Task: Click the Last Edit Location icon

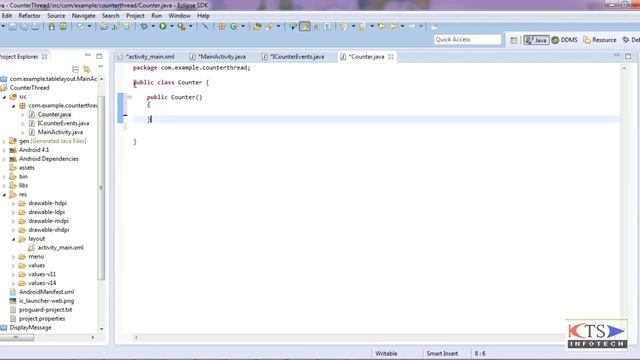Action: click(382, 27)
